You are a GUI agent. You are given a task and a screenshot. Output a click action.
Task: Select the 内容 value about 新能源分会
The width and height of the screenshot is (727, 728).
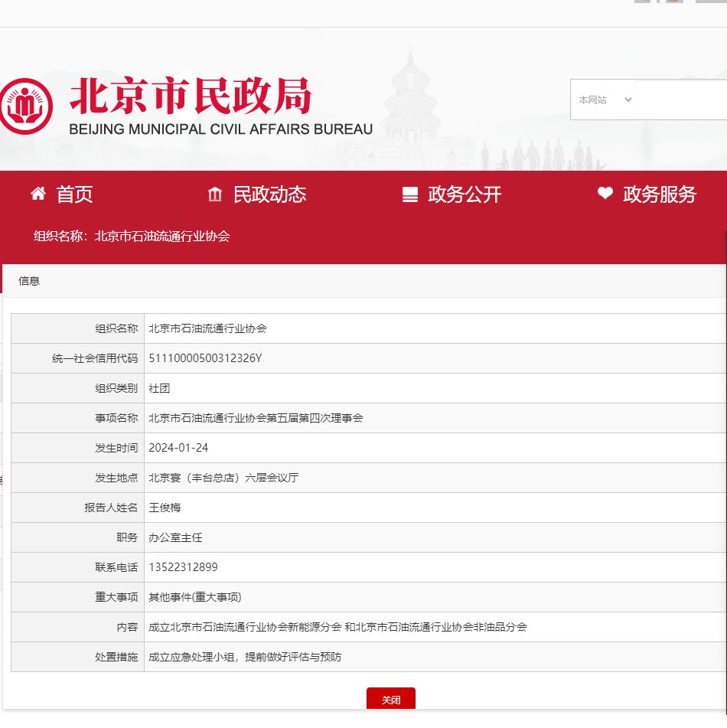338,627
